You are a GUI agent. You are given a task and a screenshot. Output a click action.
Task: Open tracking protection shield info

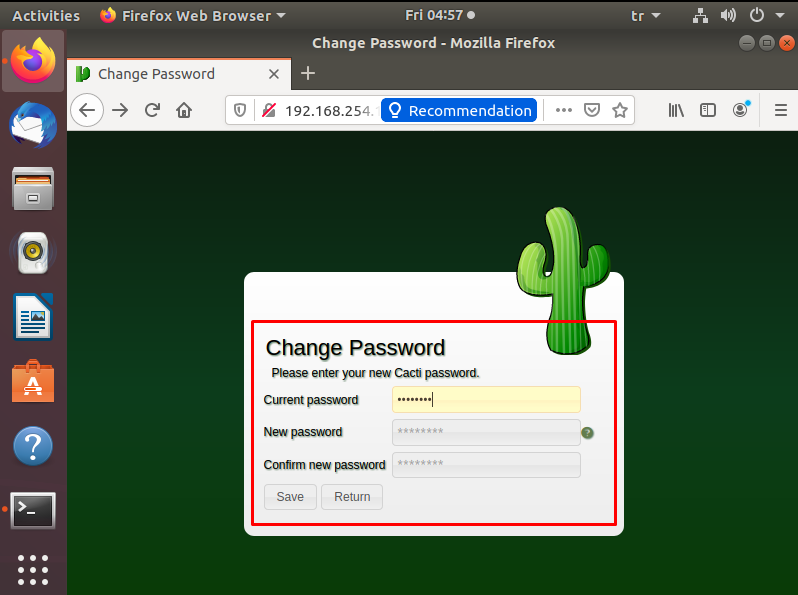pyautogui.click(x=240, y=110)
